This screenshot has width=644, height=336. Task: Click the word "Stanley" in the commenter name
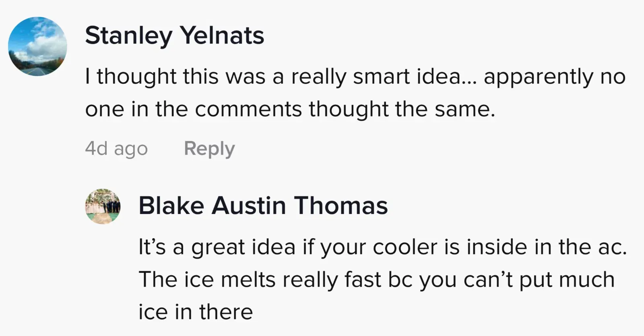(128, 35)
